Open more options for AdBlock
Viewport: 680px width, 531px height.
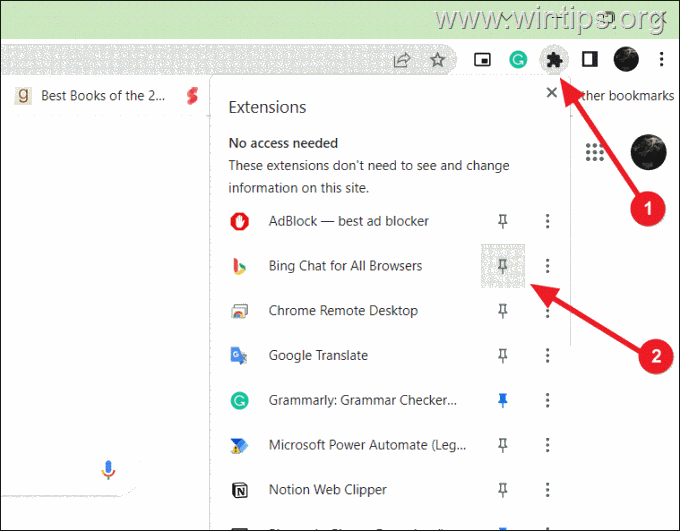[x=547, y=221]
